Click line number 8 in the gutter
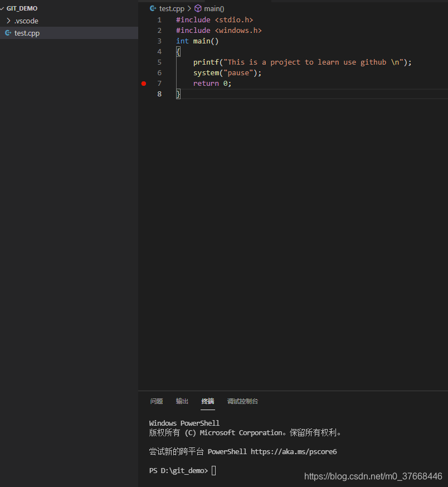 pos(159,94)
